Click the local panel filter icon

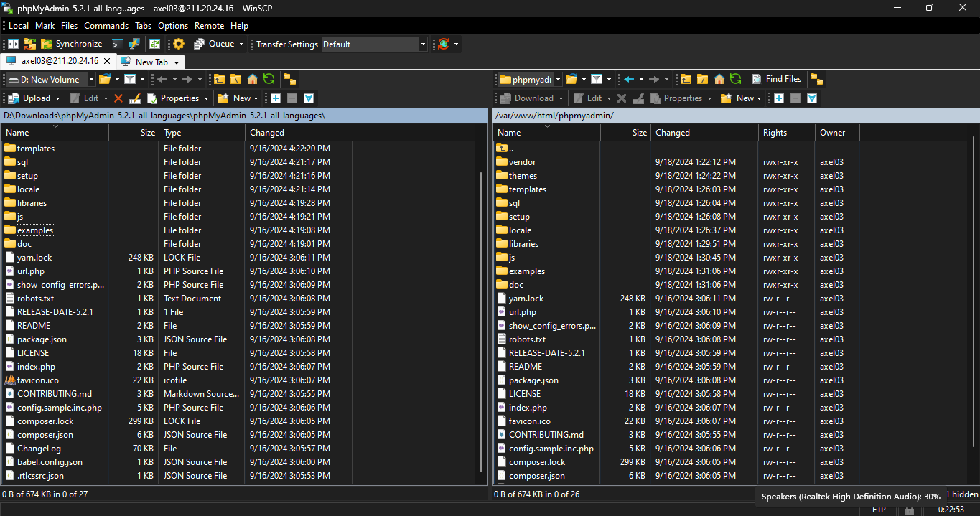[x=129, y=79]
